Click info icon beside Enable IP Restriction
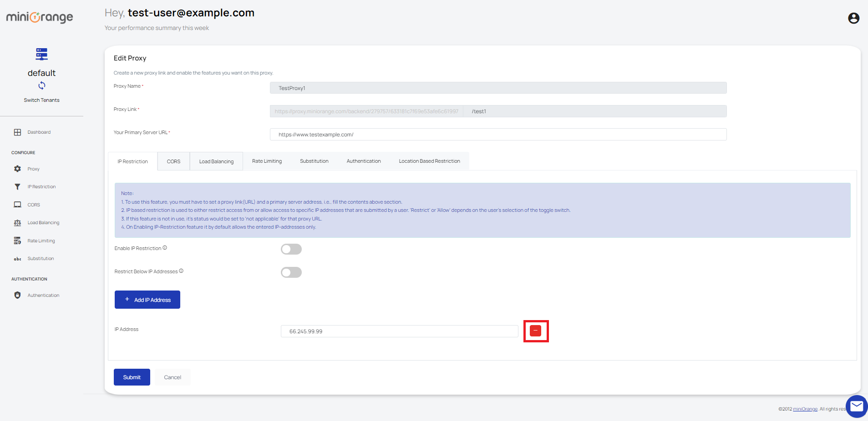Screen dimensions: 868x421 (165, 248)
